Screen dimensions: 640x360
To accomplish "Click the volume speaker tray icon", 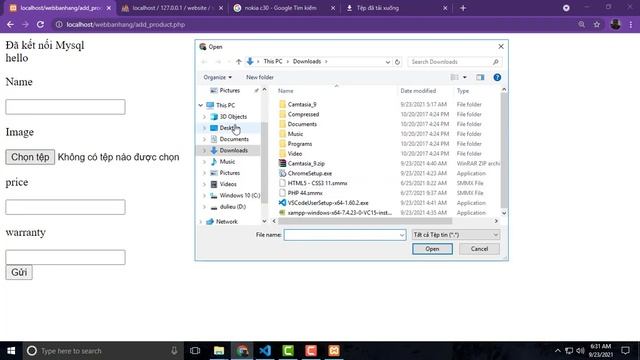I will [580, 351].
